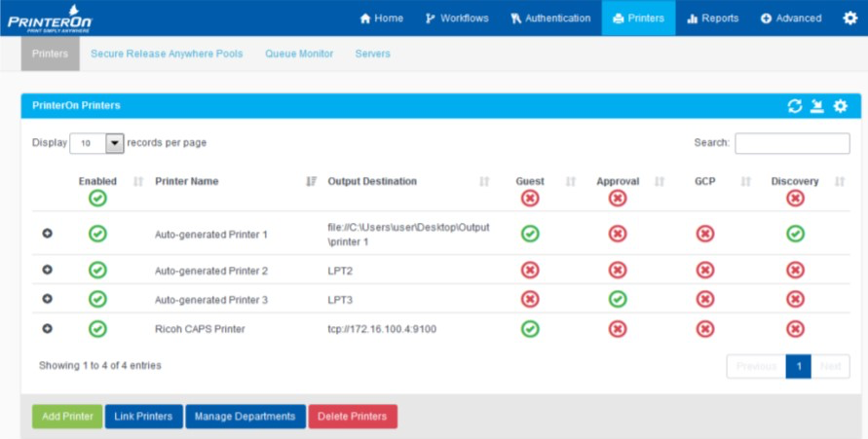The width and height of the screenshot is (868, 439).
Task: Toggle Discovery for Auto-generated Printer 3
Action: click(x=795, y=299)
